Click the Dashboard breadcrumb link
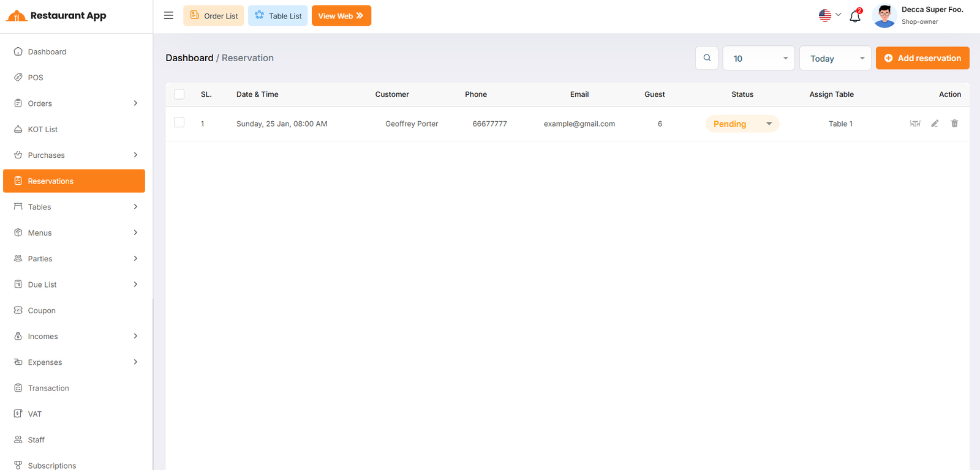 (x=189, y=58)
